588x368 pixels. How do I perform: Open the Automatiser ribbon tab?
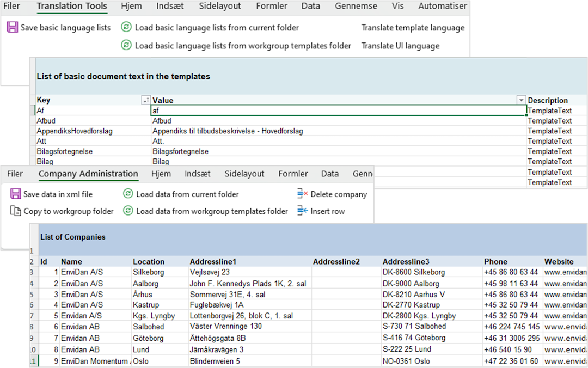pyautogui.click(x=442, y=7)
